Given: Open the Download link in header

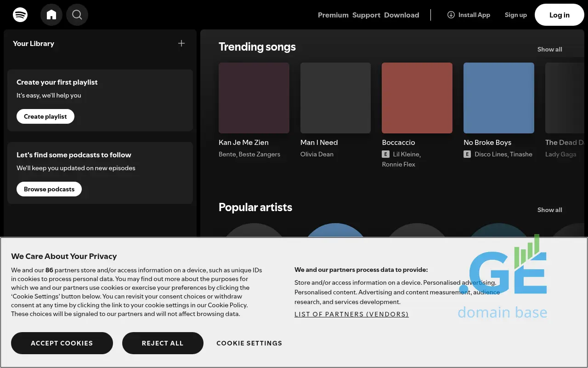Looking at the screenshot, I should 401,15.
